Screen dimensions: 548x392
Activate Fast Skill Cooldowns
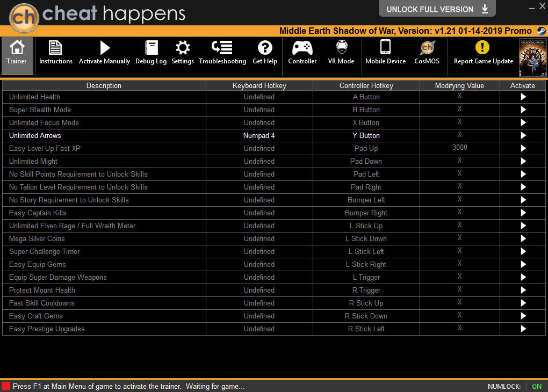523,303
